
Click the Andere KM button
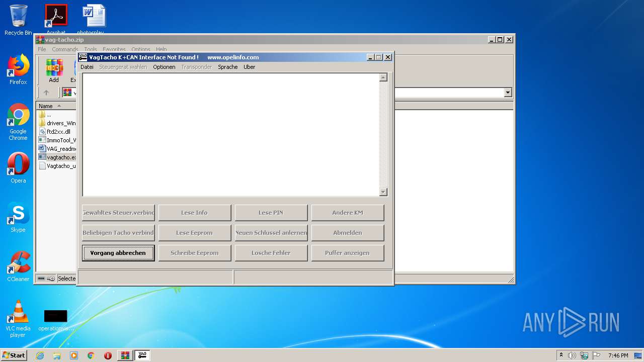[x=348, y=213]
